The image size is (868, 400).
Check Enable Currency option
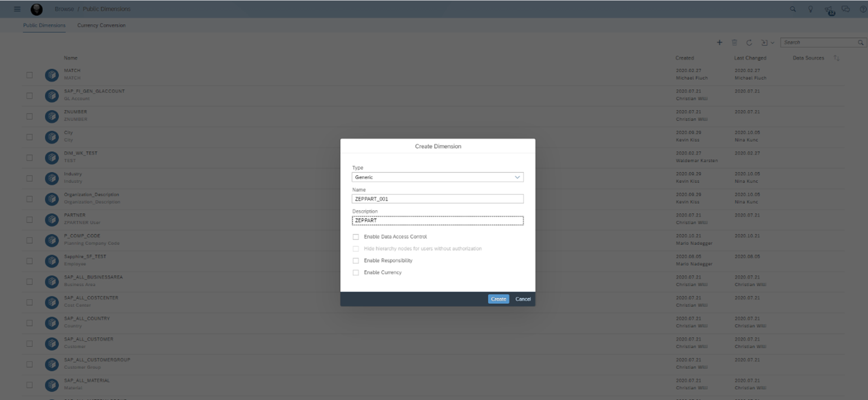pos(356,272)
